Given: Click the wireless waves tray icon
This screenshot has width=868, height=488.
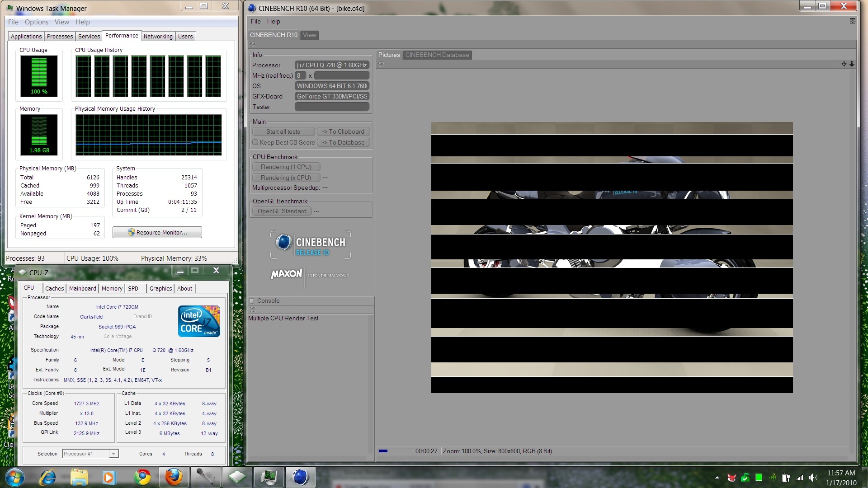Looking at the screenshot, I should pyautogui.click(x=772, y=478).
